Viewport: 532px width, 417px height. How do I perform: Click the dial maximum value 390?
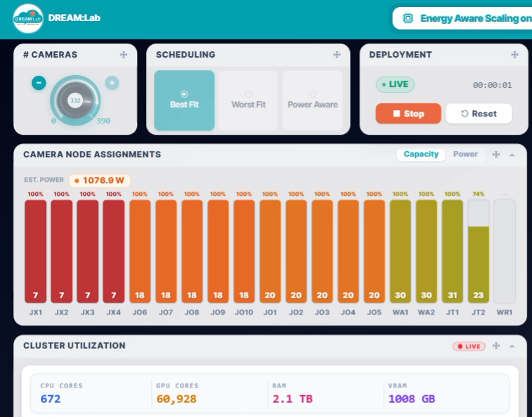pyautogui.click(x=103, y=121)
